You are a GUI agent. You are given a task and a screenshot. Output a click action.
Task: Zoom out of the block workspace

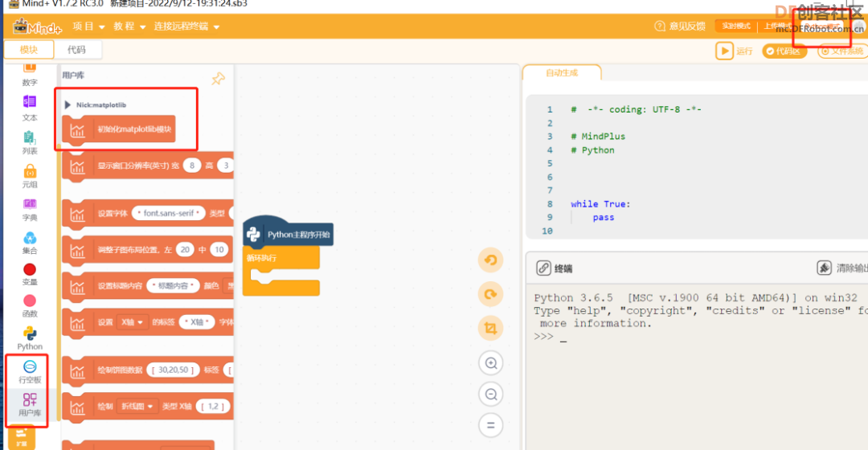490,394
